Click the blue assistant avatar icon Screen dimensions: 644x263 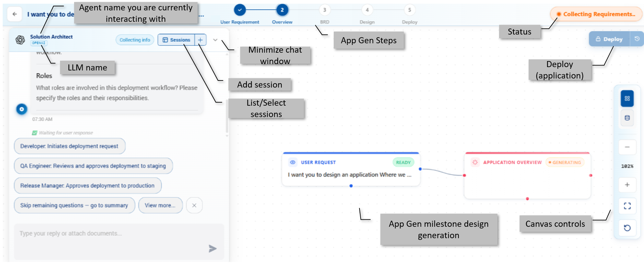pyautogui.click(x=22, y=109)
